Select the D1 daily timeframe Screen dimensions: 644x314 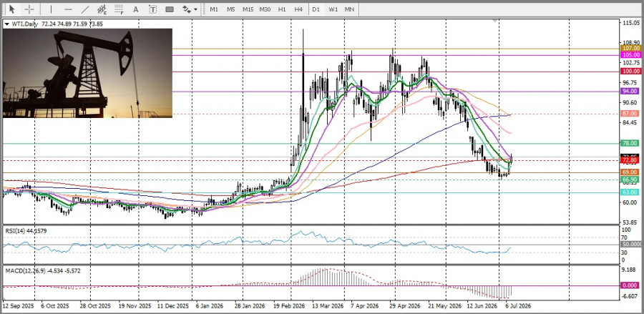pos(316,9)
